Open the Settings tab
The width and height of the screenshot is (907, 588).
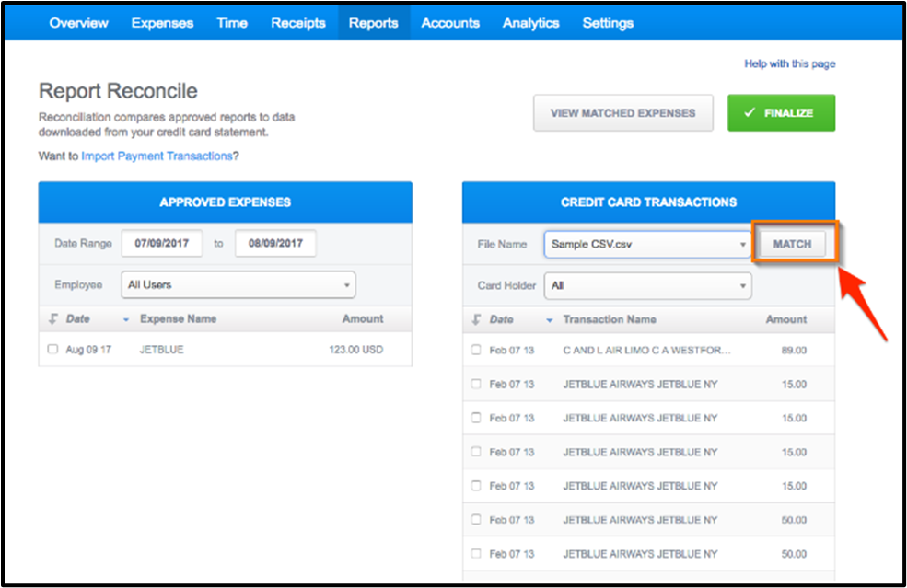(x=608, y=23)
